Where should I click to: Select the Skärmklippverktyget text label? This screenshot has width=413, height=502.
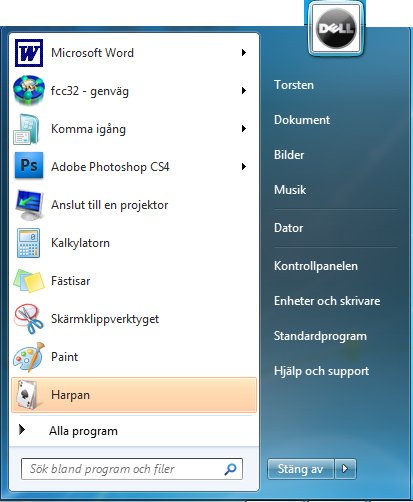(x=105, y=319)
